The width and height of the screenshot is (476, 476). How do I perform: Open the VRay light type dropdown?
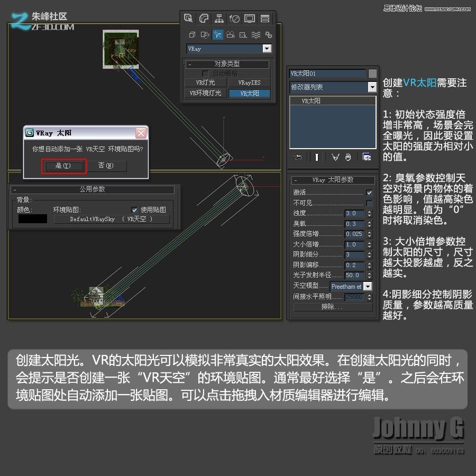[267, 49]
